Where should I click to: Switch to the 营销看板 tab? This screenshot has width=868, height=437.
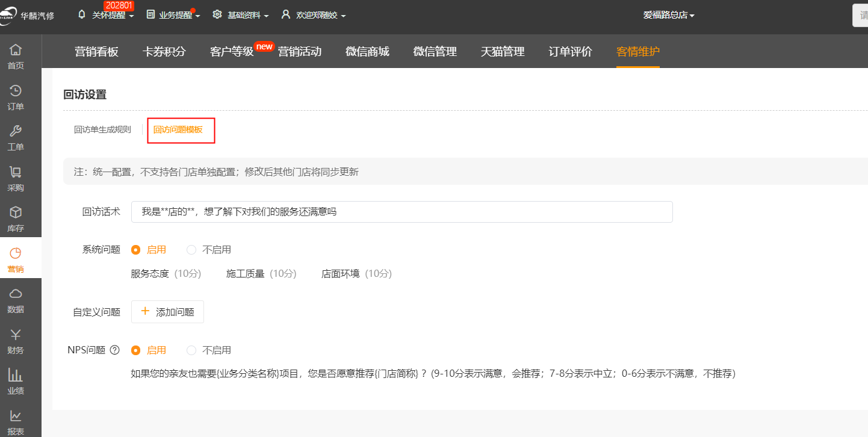[x=96, y=52]
